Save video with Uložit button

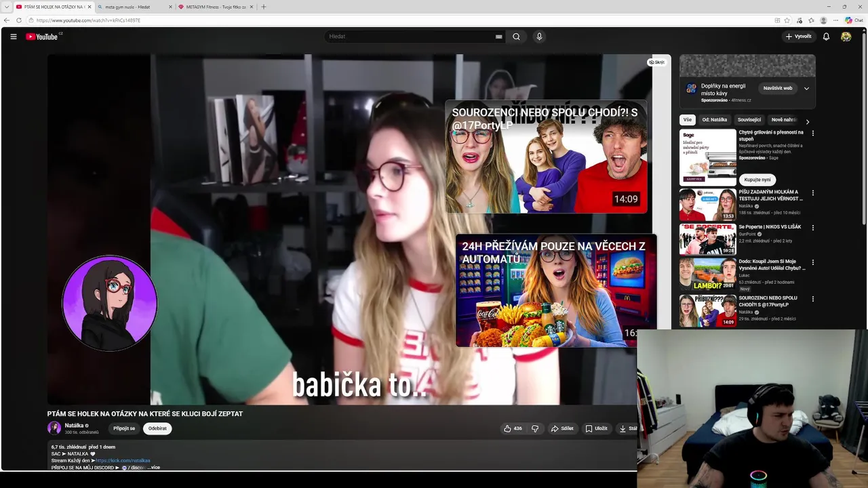[597, 428]
